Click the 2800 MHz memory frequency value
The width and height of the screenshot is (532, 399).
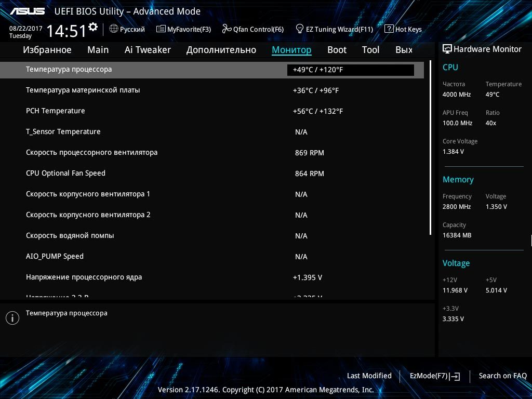457,207
